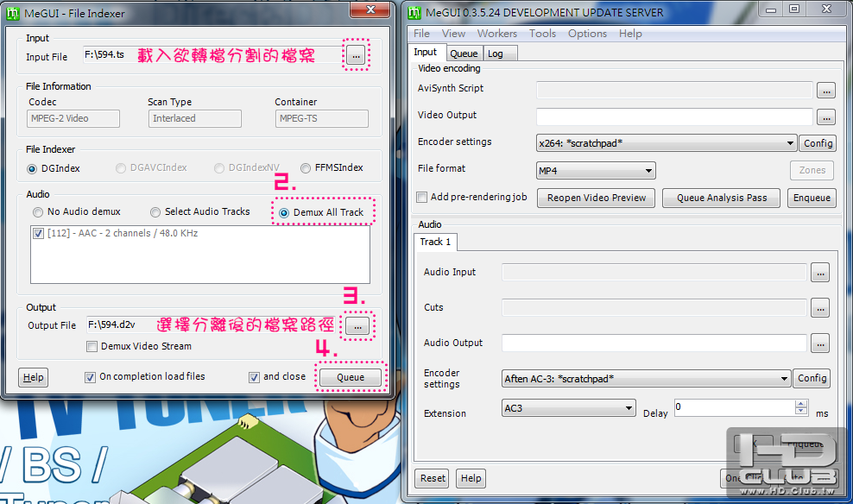
Task: Open the Aften AC-3 audio encoder dropdown
Action: point(647,379)
